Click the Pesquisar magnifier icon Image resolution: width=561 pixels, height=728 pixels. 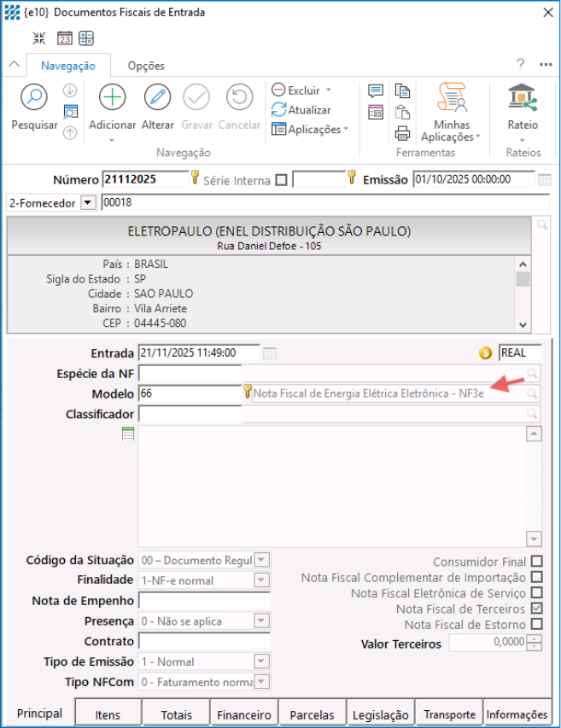(34, 97)
